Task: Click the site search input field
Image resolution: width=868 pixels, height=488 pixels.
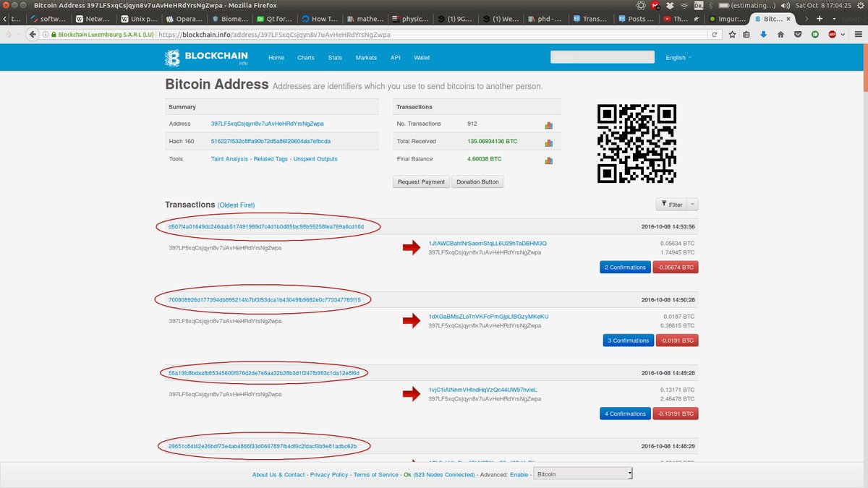Action: 602,58
